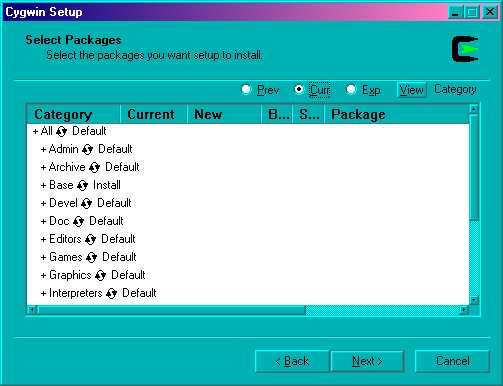Click the Default text beside Games
Image resolution: width=503 pixels, height=386 pixels.
[119, 257]
